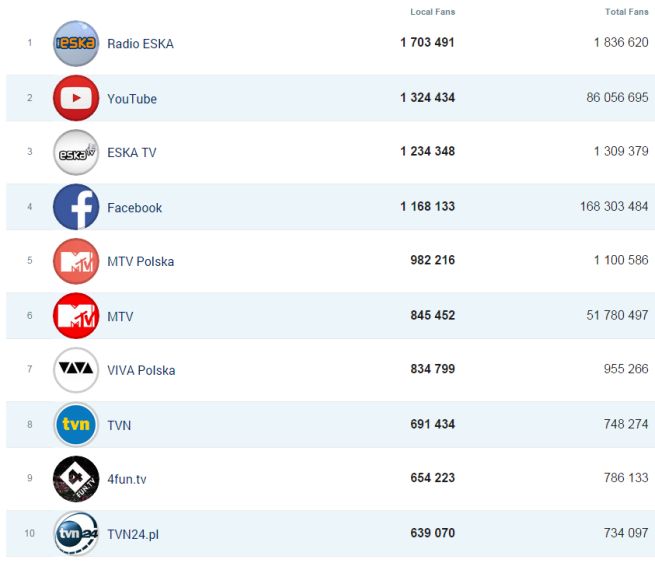Open the YouTube page name link
Viewport: 655px width, 563px height.
tap(132, 99)
